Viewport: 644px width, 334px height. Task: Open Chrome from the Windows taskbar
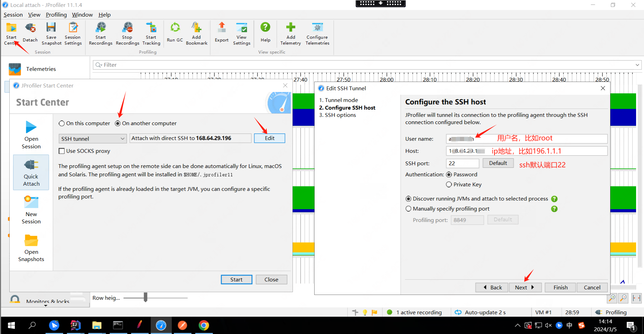point(204,325)
